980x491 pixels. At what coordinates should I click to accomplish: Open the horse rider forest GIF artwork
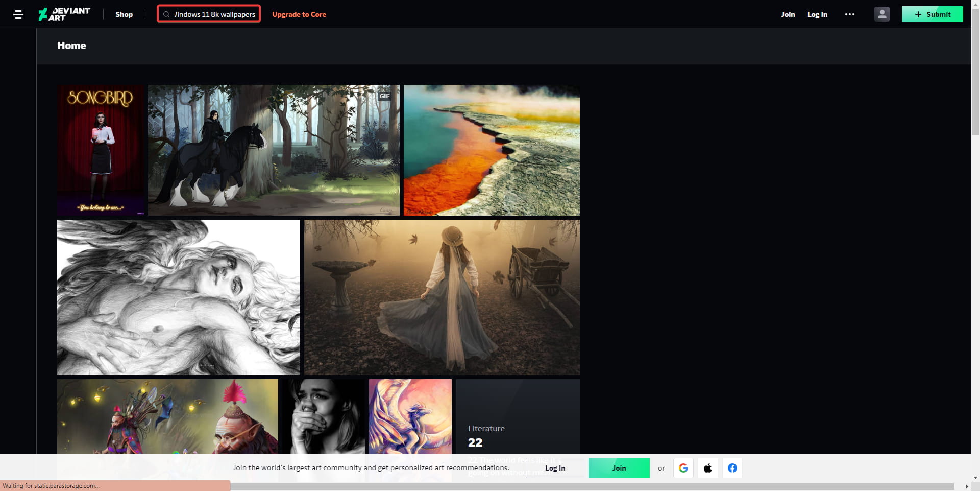[x=274, y=150]
